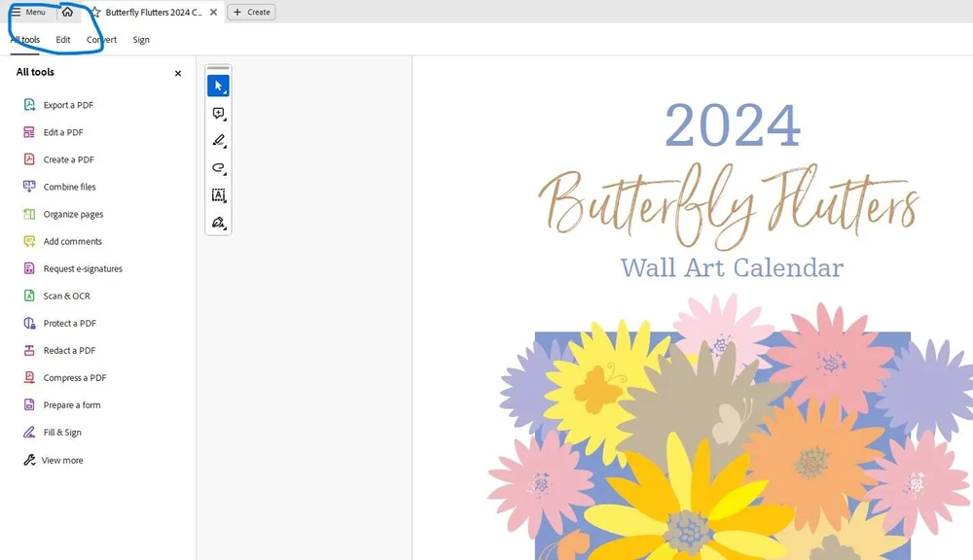
Task: Click the Compress a PDF icon
Action: 29,377
